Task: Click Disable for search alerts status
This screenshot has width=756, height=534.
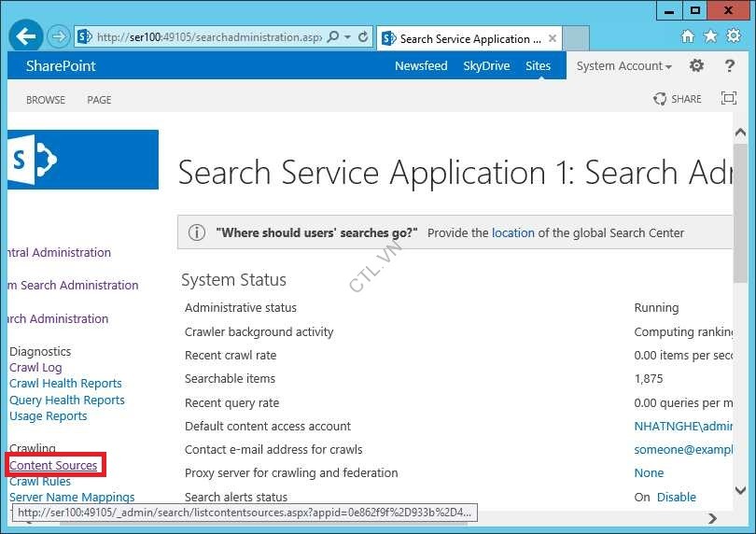Action: 677,497
